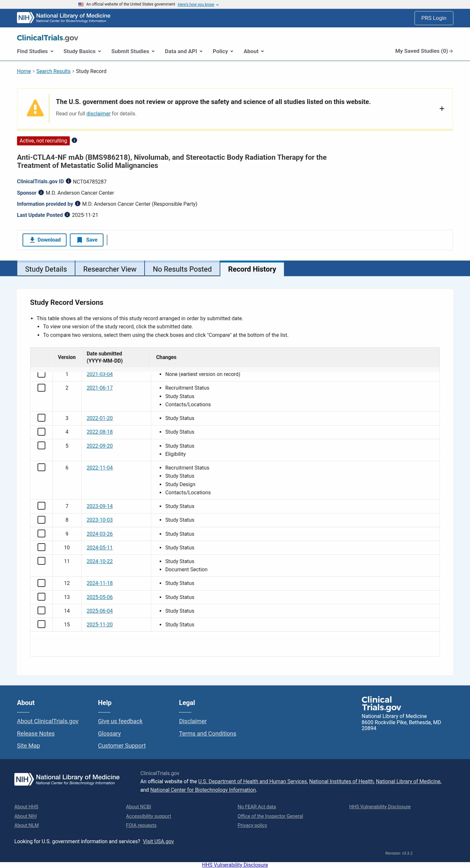Open About NLM footer link
This screenshot has width=470, height=868.
(26, 825)
